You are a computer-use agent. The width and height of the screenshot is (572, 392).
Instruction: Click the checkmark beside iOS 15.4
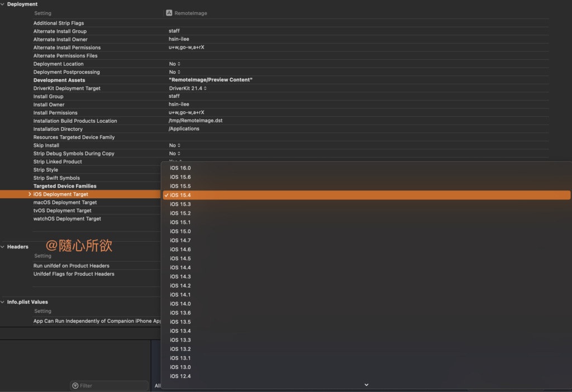tap(166, 195)
